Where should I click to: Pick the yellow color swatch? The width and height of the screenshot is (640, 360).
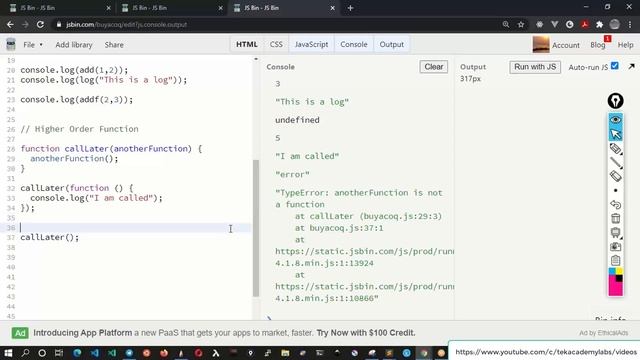(x=619, y=271)
